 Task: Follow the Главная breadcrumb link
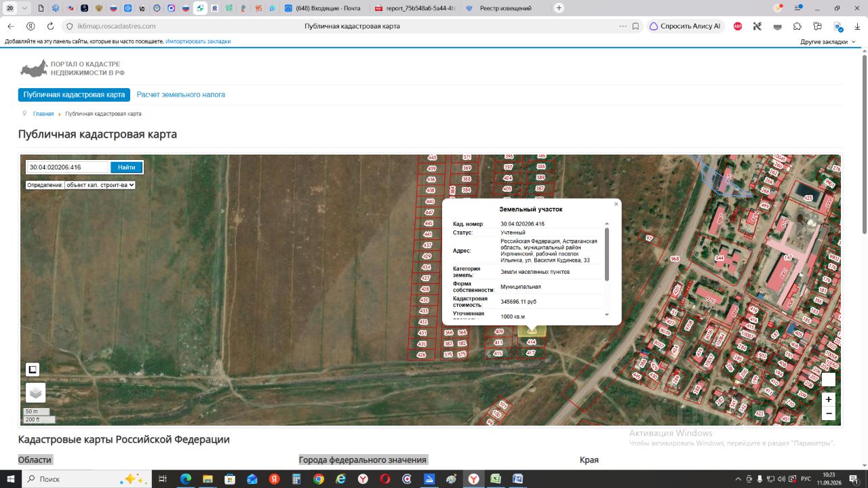[x=43, y=114]
